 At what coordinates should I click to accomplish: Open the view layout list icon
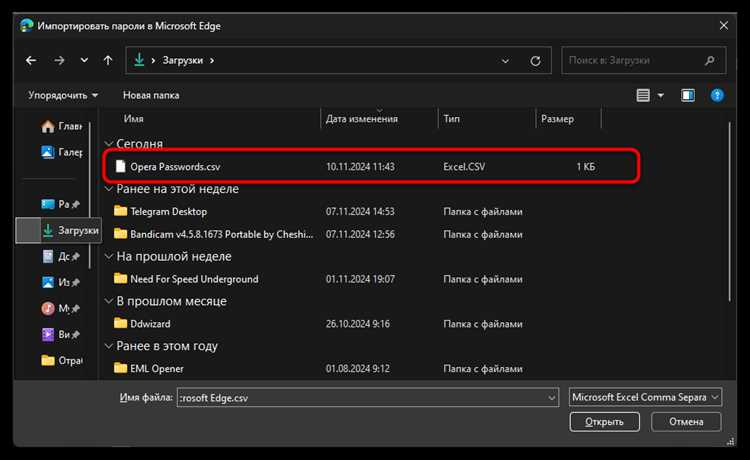click(643, 95)
